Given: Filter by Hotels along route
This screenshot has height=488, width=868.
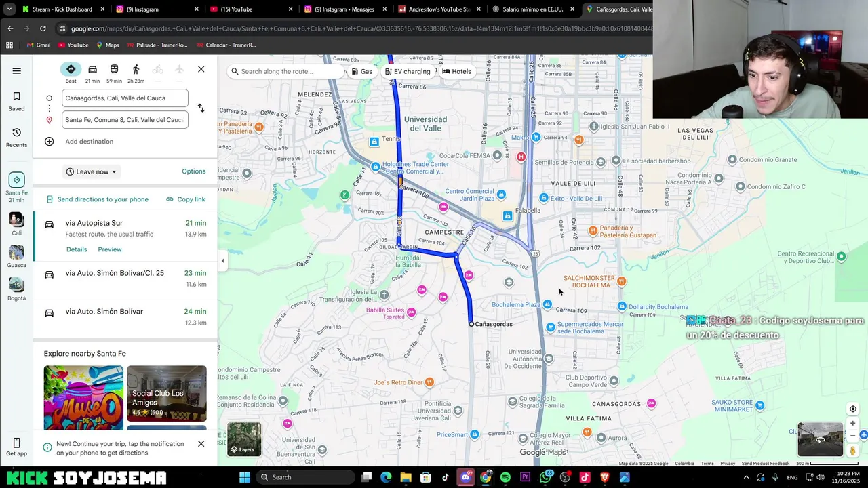Looking at the screenshot, I should point(456,71).
